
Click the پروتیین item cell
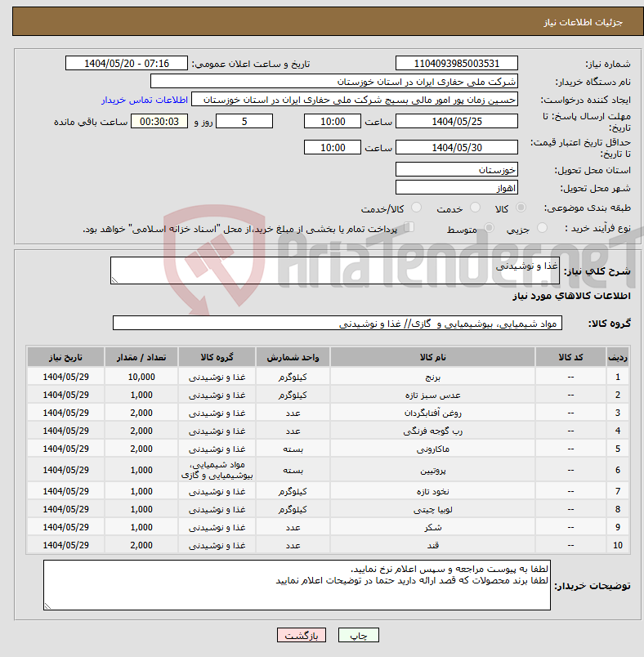433,470
